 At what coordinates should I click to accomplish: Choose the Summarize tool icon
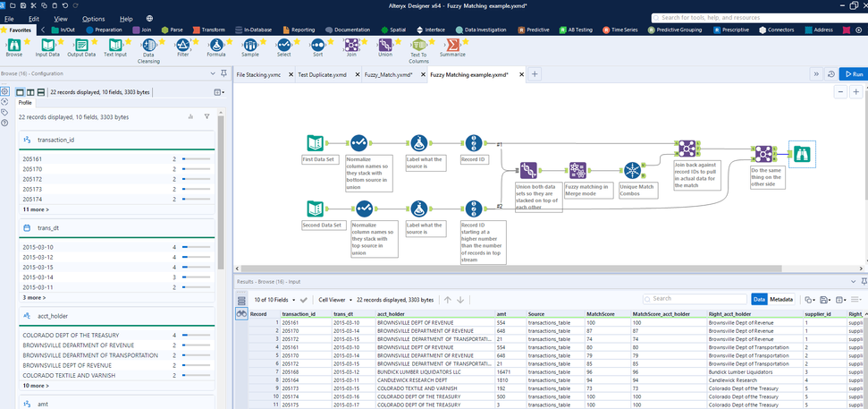point(451,45)
